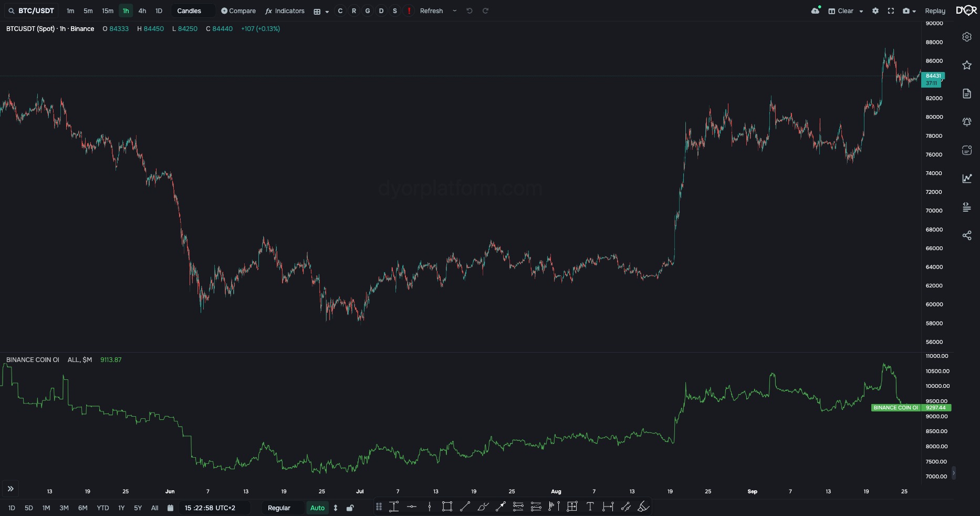Redo the last chart action
The height and width of the screenshot is (516, 980).
(485, 11)
